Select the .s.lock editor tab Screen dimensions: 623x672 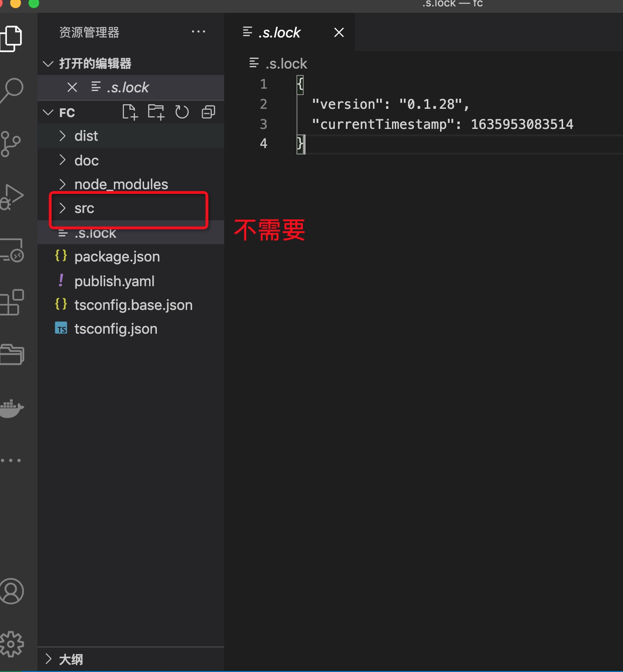[279, 32]
